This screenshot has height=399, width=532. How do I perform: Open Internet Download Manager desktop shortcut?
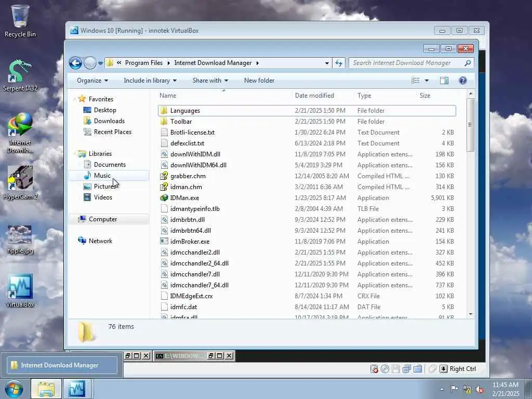[20, 133]
